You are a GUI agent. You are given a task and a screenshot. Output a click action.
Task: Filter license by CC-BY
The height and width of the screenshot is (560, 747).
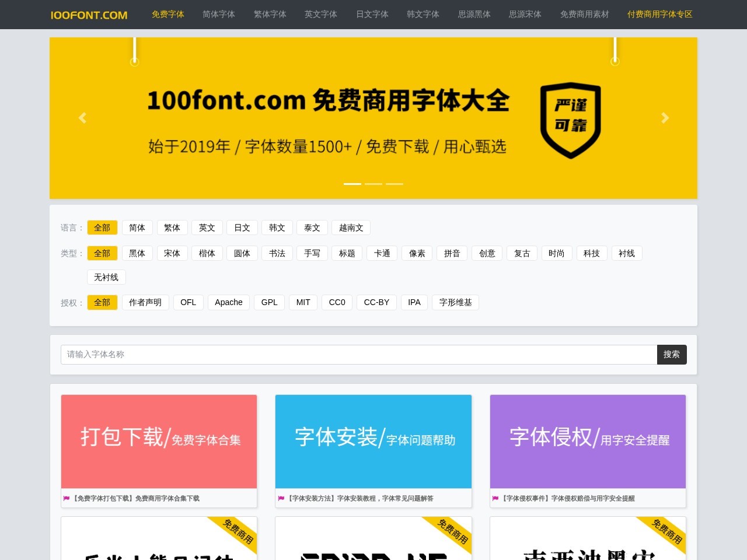(x=376, y=302)
